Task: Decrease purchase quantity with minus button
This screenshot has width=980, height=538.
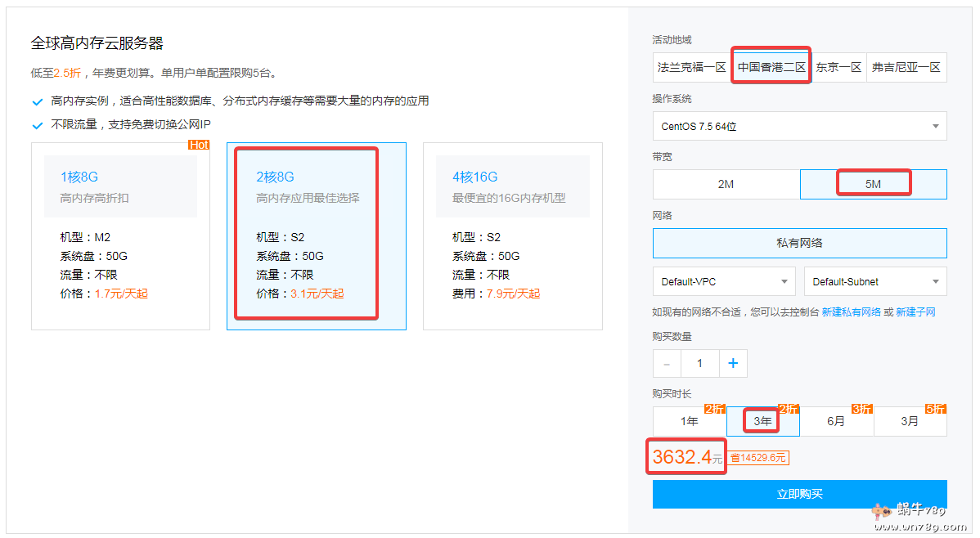Action: [667, 364]
